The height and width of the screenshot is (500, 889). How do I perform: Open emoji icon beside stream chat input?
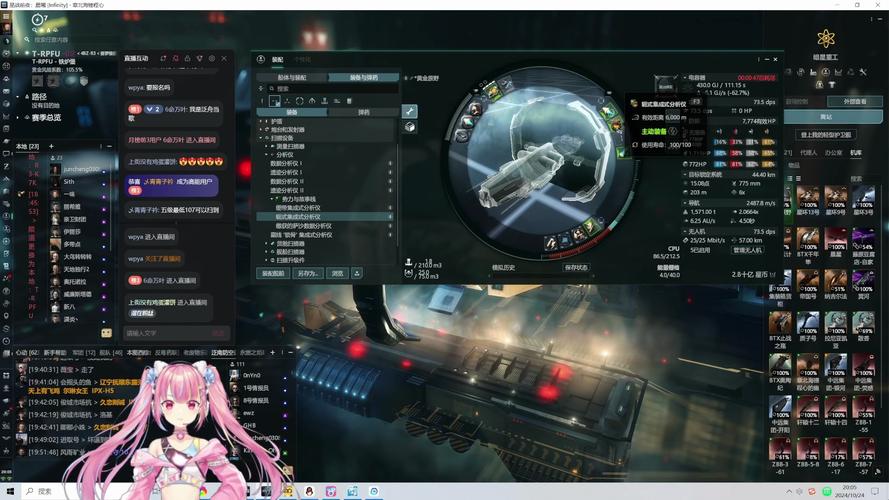tap(106, 333)
